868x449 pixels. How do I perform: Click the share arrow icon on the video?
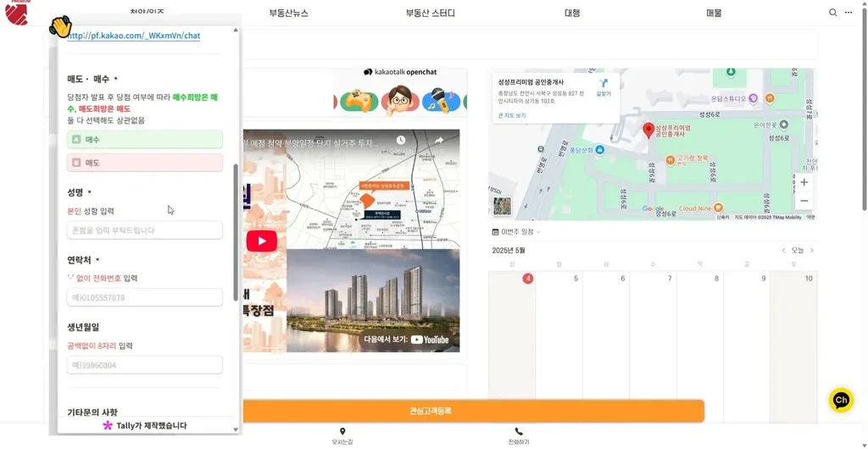pyautogui.click(x=439, y=141)
